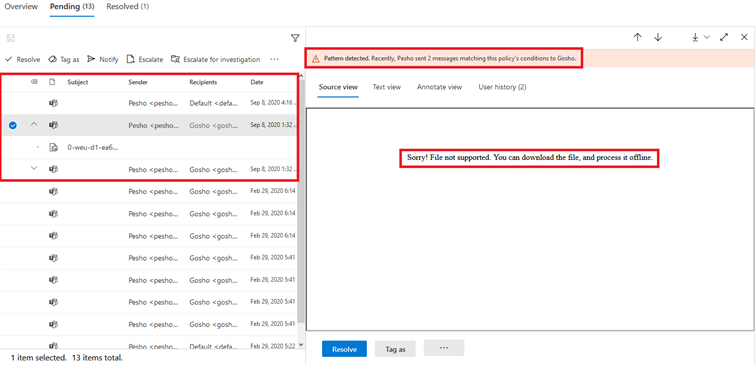Uncheck the selected message checkbox
The image size is (756, 365).
[x=13, y=125]
